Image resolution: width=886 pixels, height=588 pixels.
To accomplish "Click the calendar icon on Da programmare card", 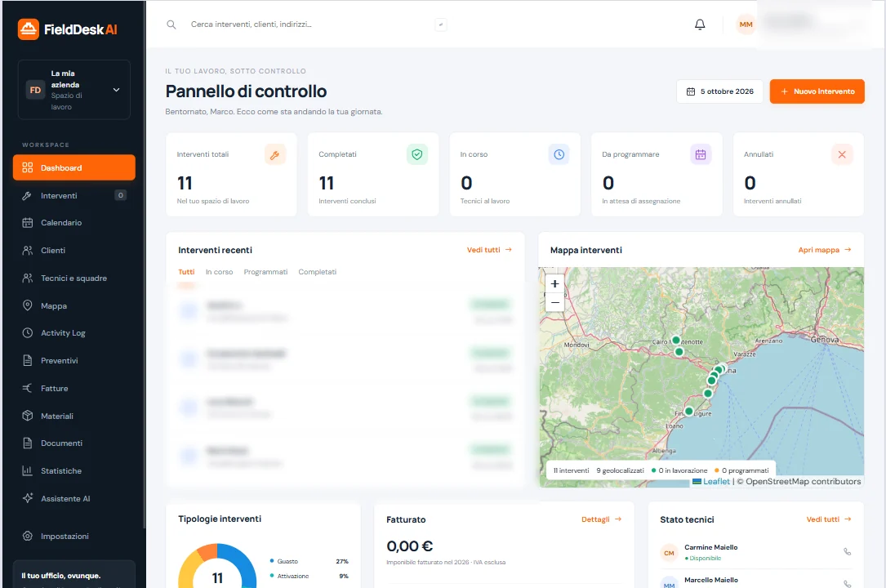I will [x=701, y=155].
